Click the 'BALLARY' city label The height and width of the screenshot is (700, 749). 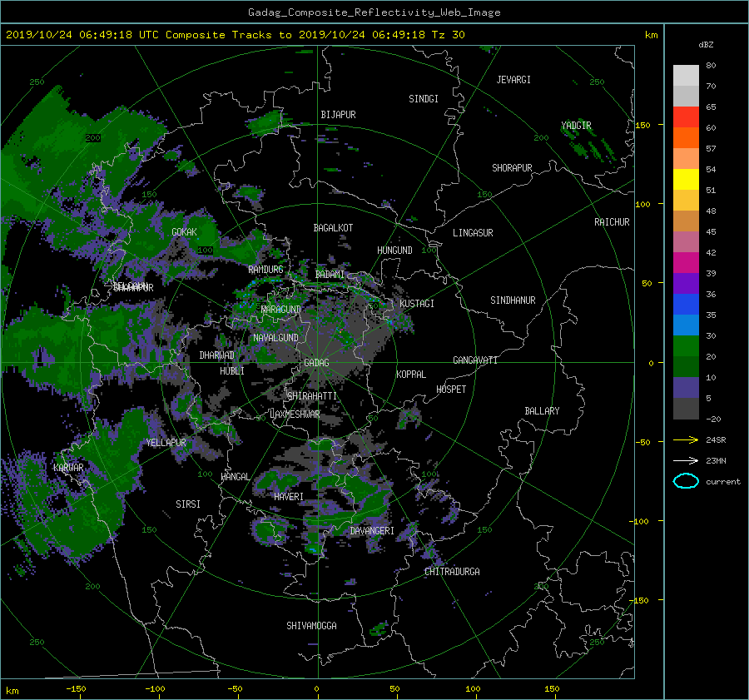click(x=542, y=411)
